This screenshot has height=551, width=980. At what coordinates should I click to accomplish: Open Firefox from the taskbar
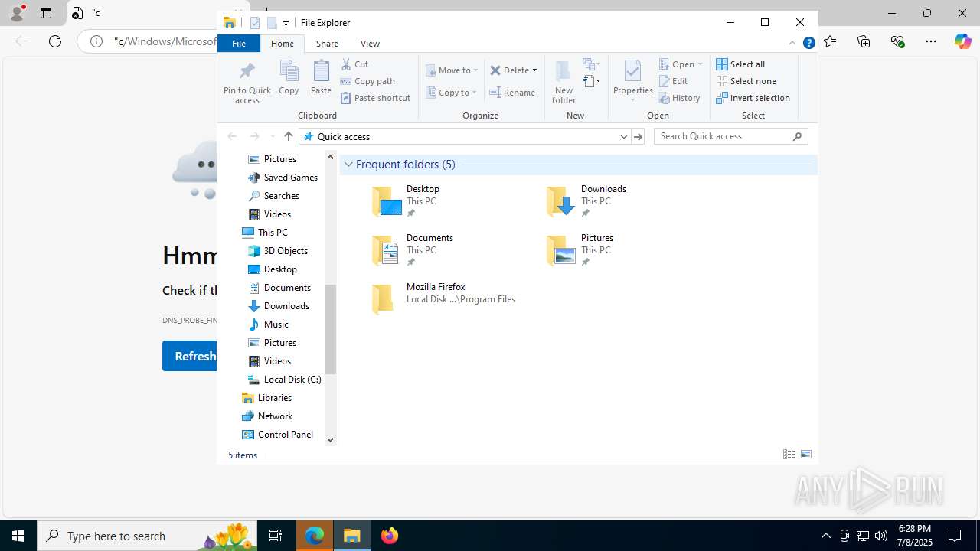click(x=389, y=536)
